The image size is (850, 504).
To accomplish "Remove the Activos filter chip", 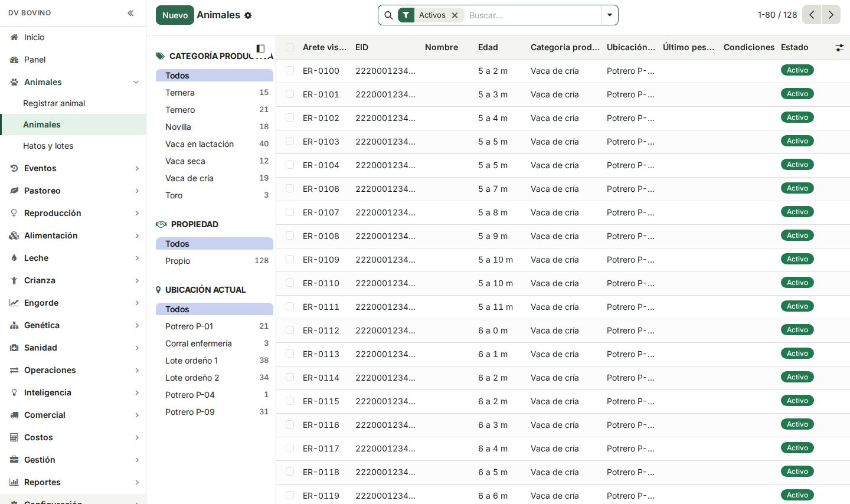I will (x=455, y=15).
